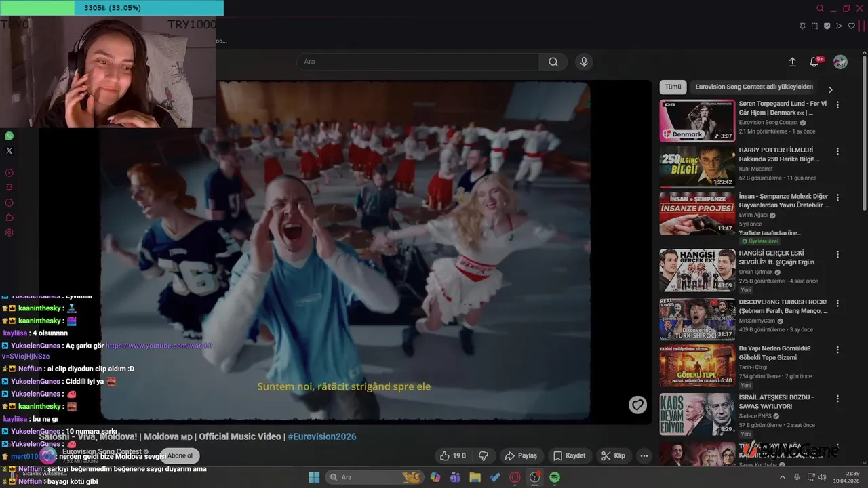Image resolution: width=868 pixels, height=488 pixels.
Task: Take a snapshot with the capture icon
Action: tap(814, 26)
